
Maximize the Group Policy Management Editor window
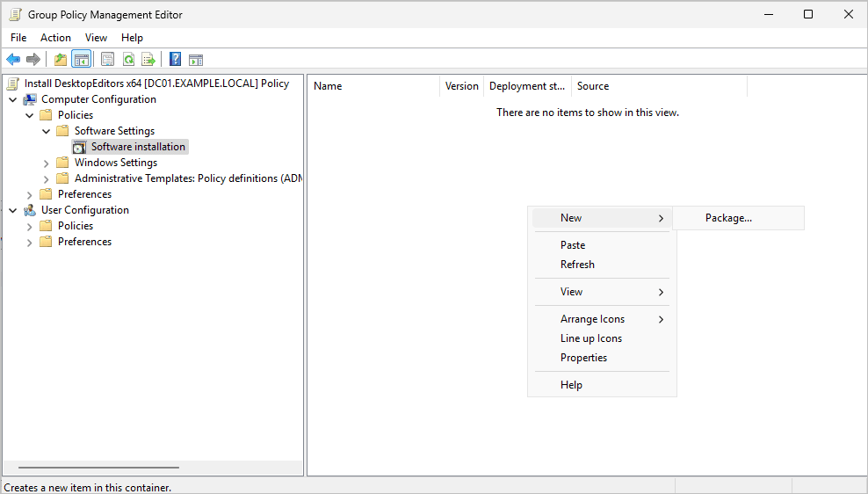point(808,14)
